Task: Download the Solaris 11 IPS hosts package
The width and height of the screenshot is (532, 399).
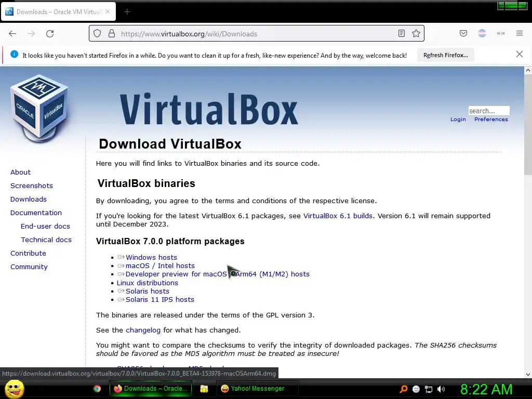Action: click(x=160, y=300)
